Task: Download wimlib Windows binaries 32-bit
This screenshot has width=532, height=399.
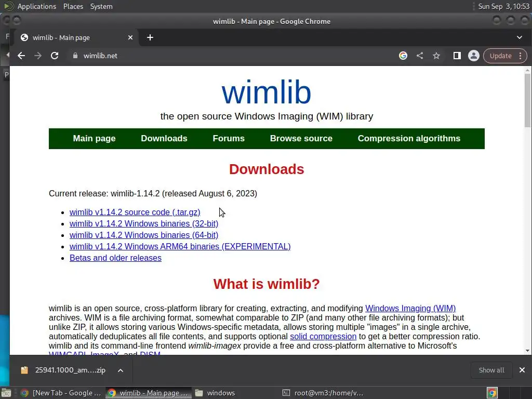Action: click(x=144, y=223)
